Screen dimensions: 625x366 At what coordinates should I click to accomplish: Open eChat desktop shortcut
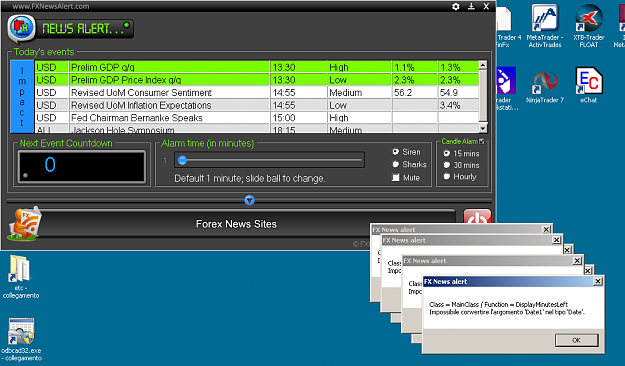tap(589, 85)
